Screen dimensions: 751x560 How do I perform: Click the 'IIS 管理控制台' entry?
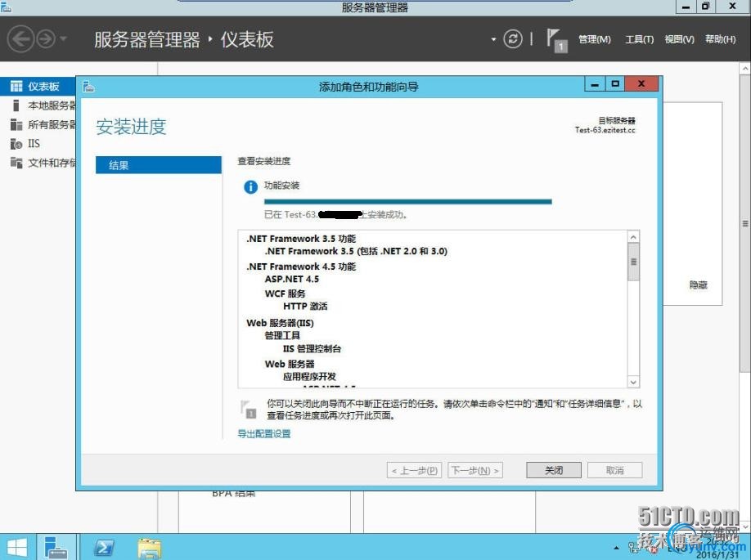tap(312, 348)
